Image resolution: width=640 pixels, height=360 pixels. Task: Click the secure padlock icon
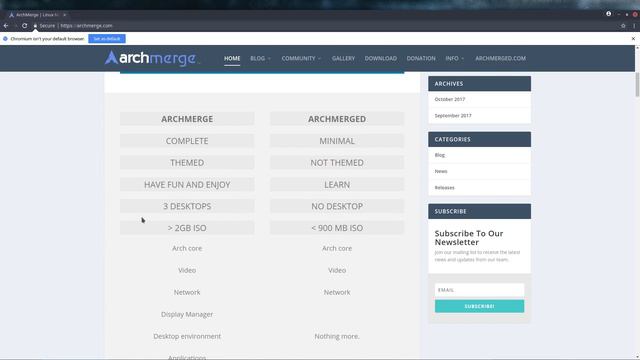[x=35, y=26]
